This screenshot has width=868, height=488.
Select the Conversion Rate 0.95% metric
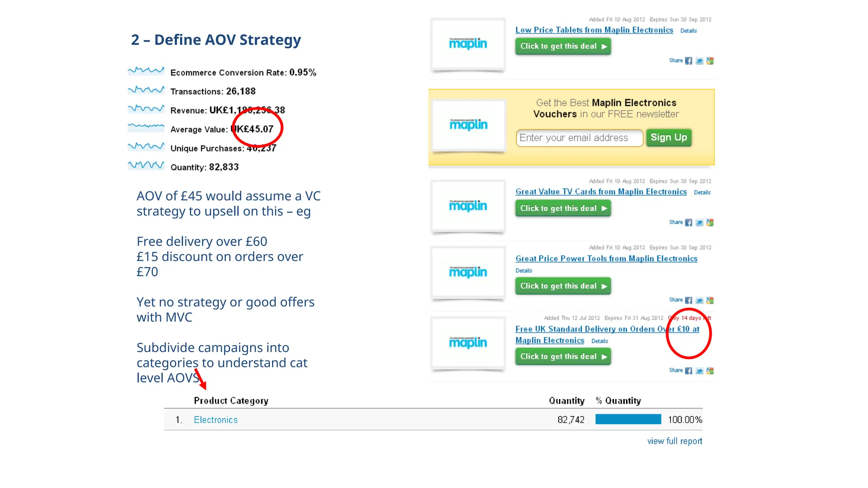click(x=243, y=72)
